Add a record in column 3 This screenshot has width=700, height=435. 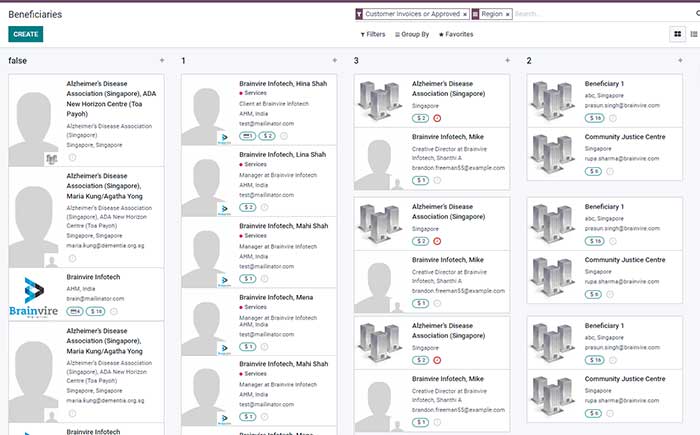[508, 60]
